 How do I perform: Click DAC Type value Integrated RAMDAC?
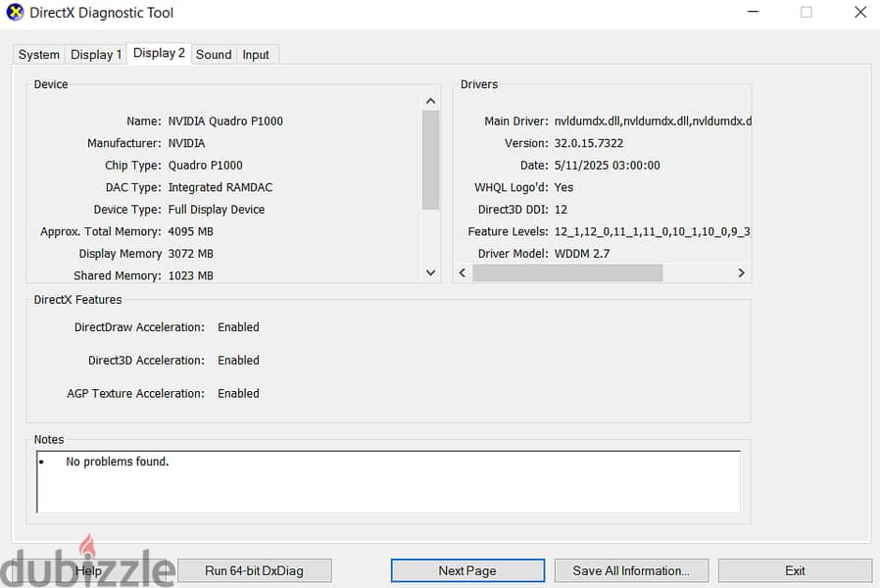220,187
